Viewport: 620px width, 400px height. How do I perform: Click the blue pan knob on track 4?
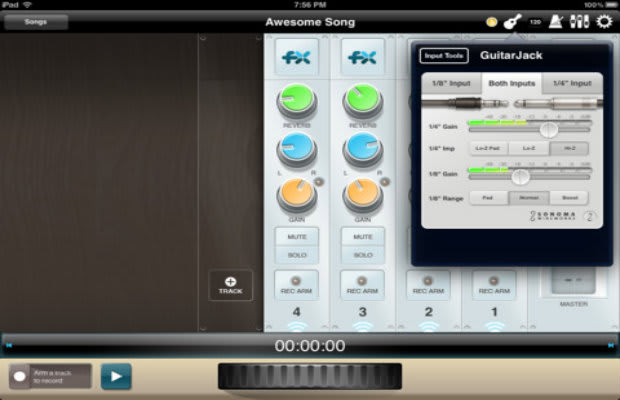(297, 149)
